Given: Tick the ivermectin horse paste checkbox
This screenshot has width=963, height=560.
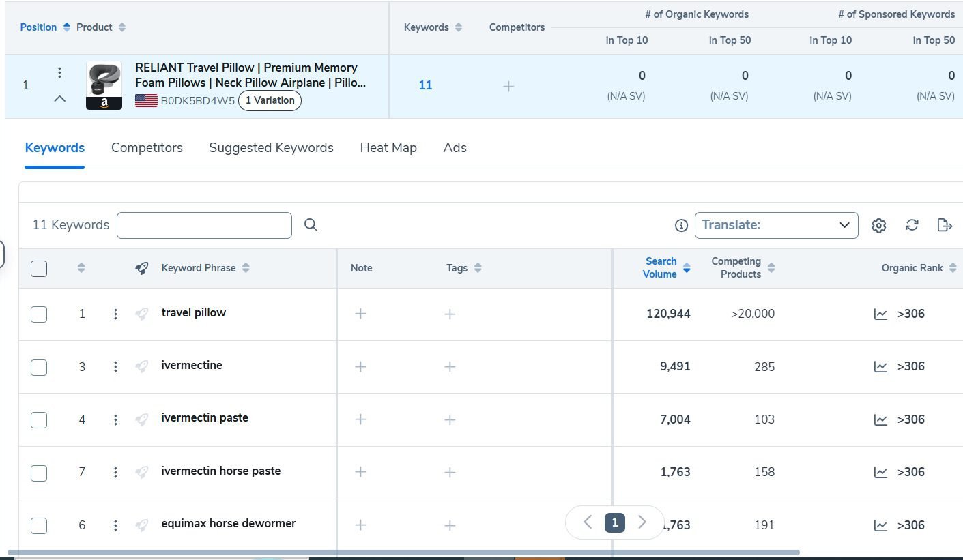Looking at the screenshot, I should [39, 472].
